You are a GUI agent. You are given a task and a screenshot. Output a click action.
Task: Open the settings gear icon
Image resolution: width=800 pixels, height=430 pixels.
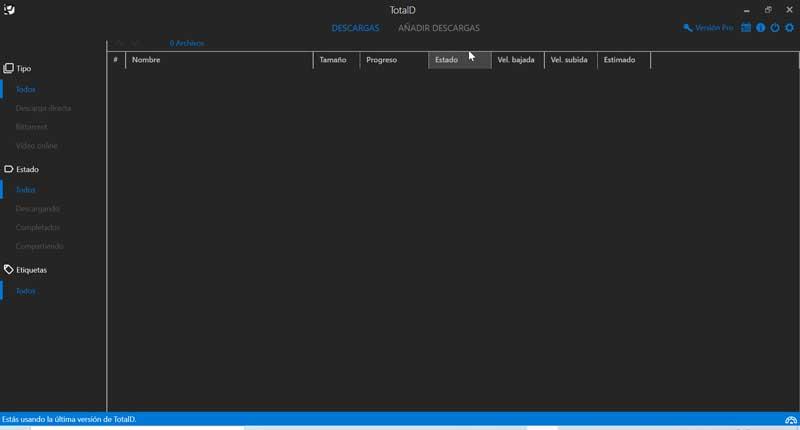point(790,28)
